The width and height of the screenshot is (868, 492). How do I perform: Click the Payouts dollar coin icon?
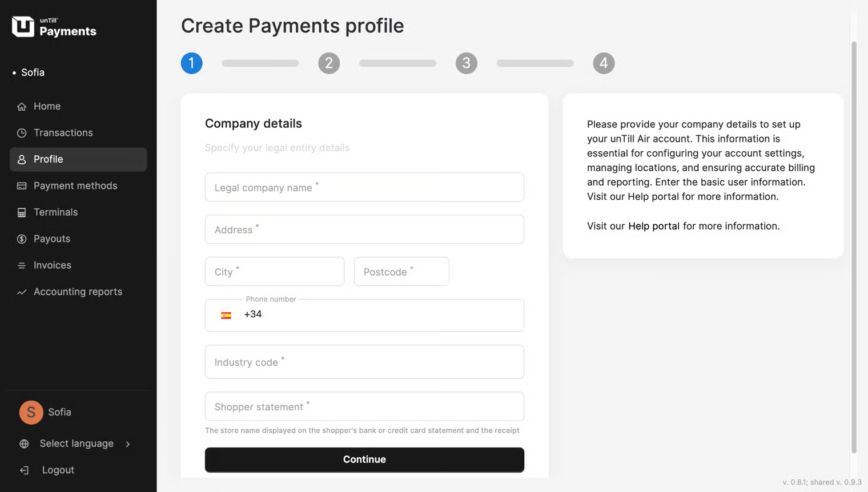point(22,239)
